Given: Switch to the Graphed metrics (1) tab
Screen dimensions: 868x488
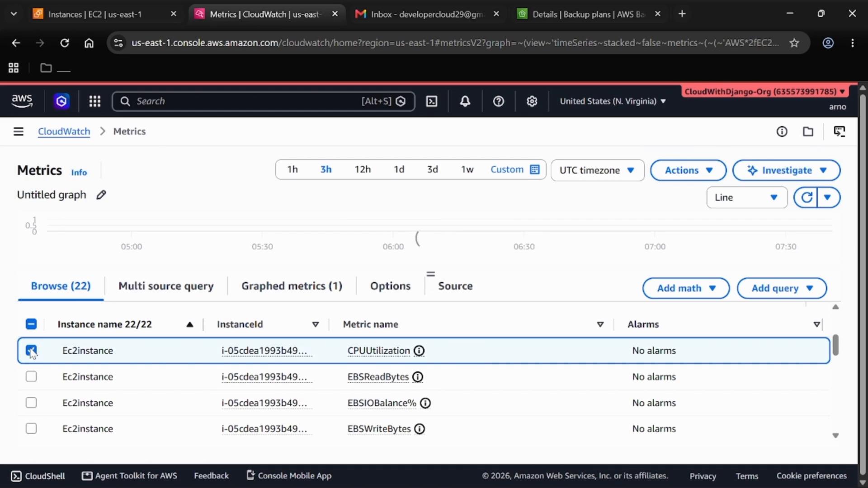Looking at the screenshot, I should click(292, 286).
